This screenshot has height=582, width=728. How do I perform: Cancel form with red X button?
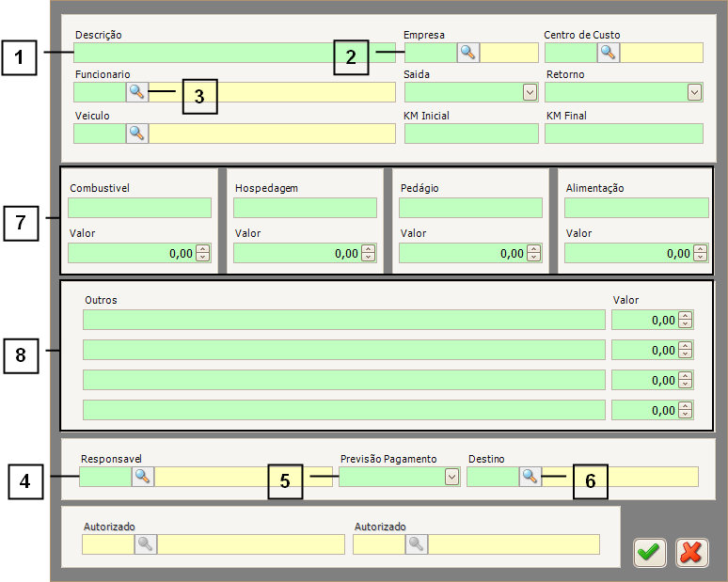coord(690,552)
